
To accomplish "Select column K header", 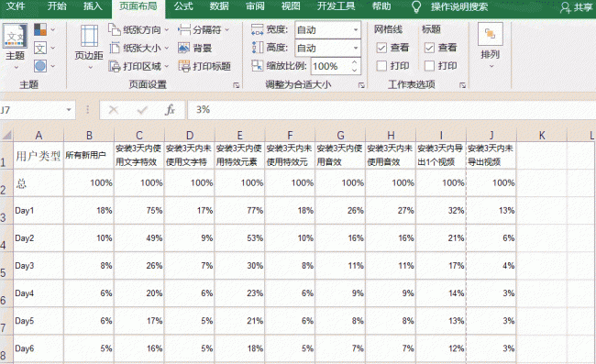I will pos(542,136).
